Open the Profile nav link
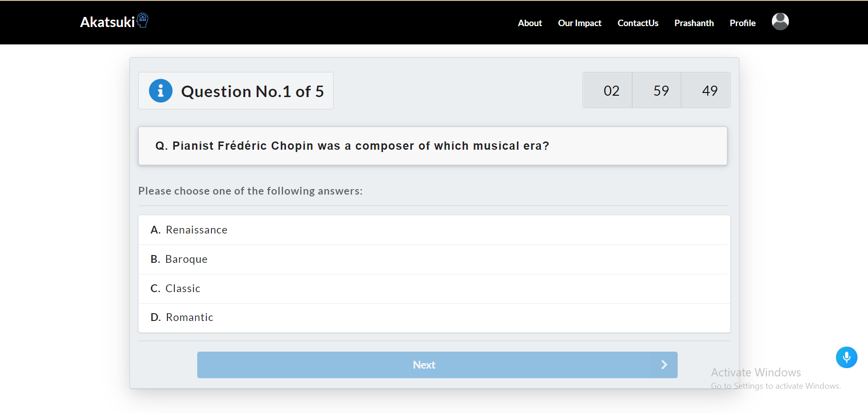The height and width of the screenshot is (413, 868). (x=743, y=23)
